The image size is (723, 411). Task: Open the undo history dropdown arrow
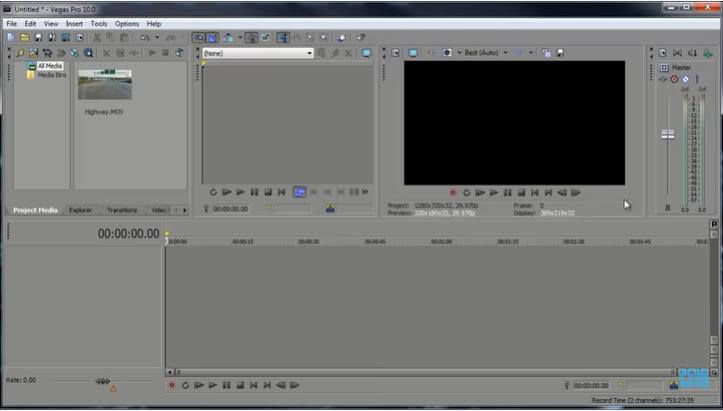coord(157,38)
